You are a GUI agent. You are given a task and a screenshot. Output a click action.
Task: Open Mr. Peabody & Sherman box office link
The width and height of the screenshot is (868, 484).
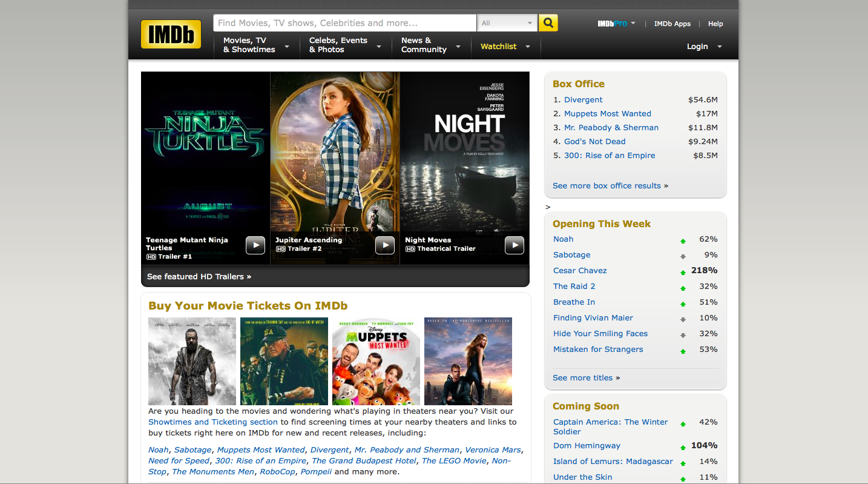click(x=611, y=127)
